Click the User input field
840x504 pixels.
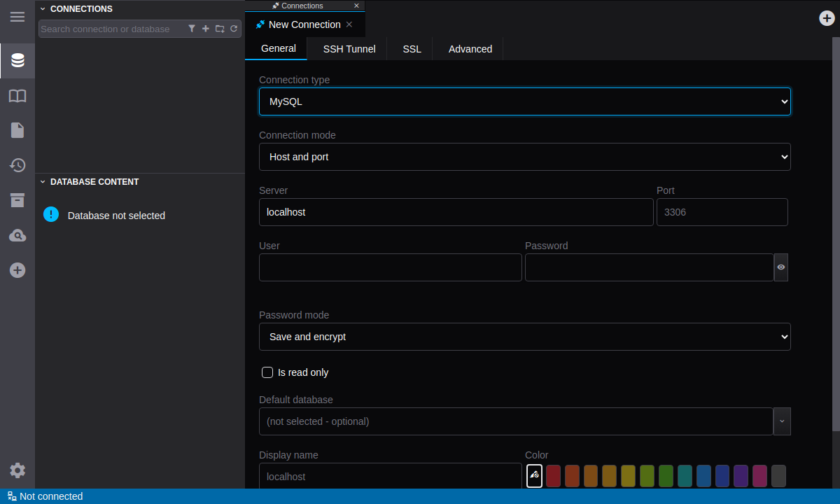pos(390,267)
